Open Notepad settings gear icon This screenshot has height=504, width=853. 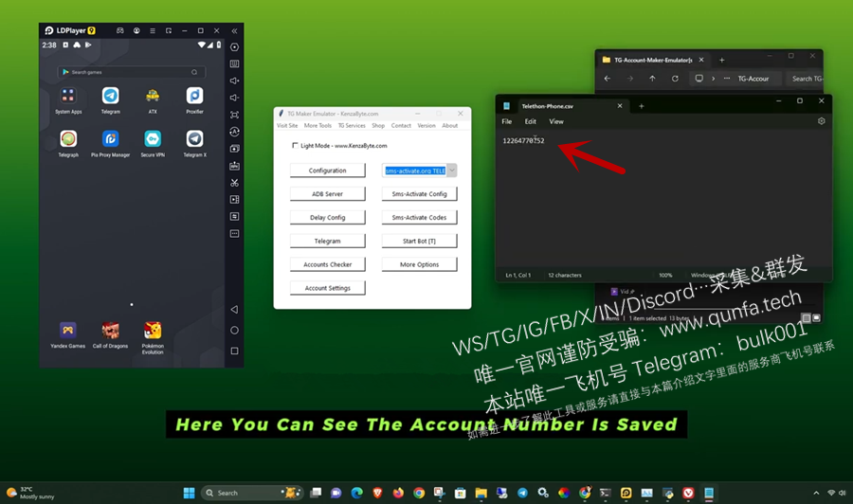coord(822,121)
